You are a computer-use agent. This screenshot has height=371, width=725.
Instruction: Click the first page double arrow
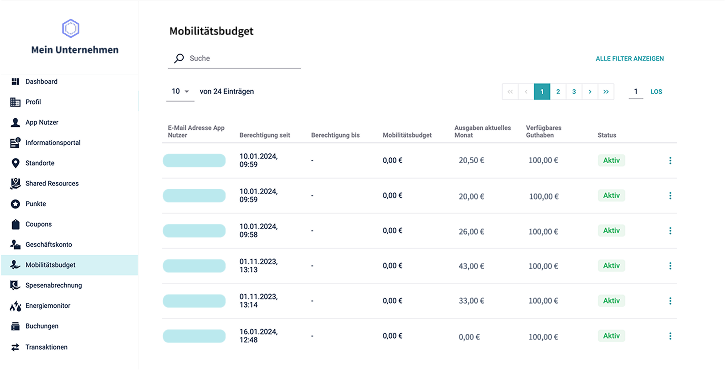pyautogui.click(x=510, y=92)
